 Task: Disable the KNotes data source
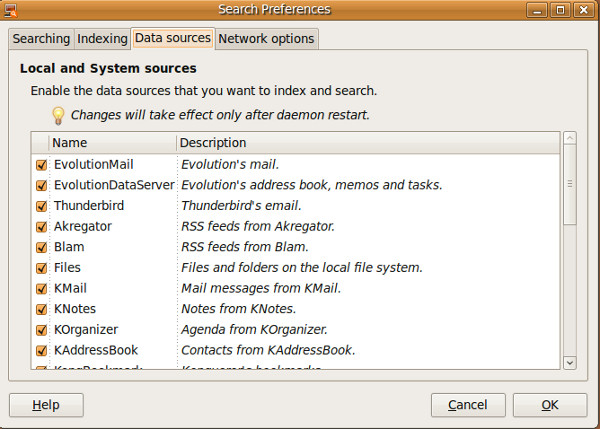41,310
